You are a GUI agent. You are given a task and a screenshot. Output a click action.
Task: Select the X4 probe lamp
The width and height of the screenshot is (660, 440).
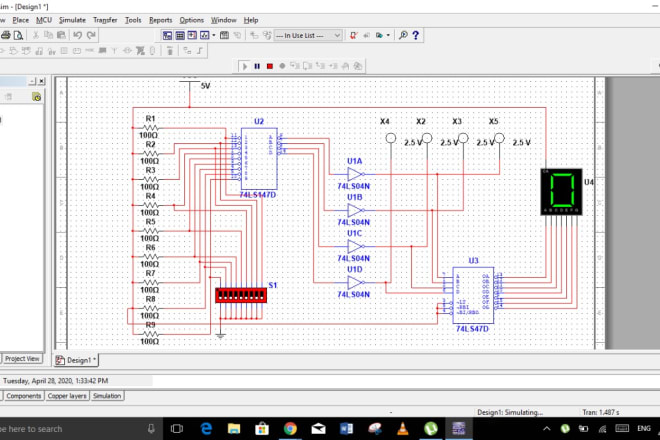coord(391,138)
